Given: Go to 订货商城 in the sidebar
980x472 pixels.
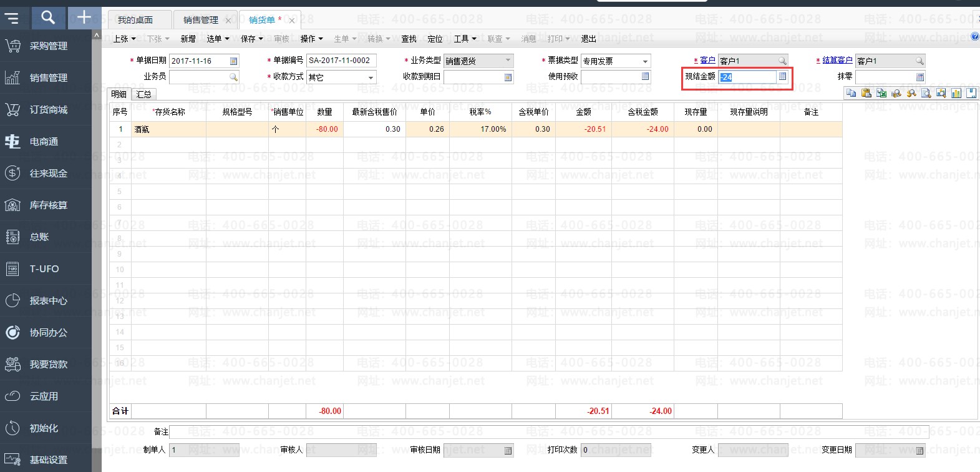Looking at the screenshot, I should click(x=46, y=109).
